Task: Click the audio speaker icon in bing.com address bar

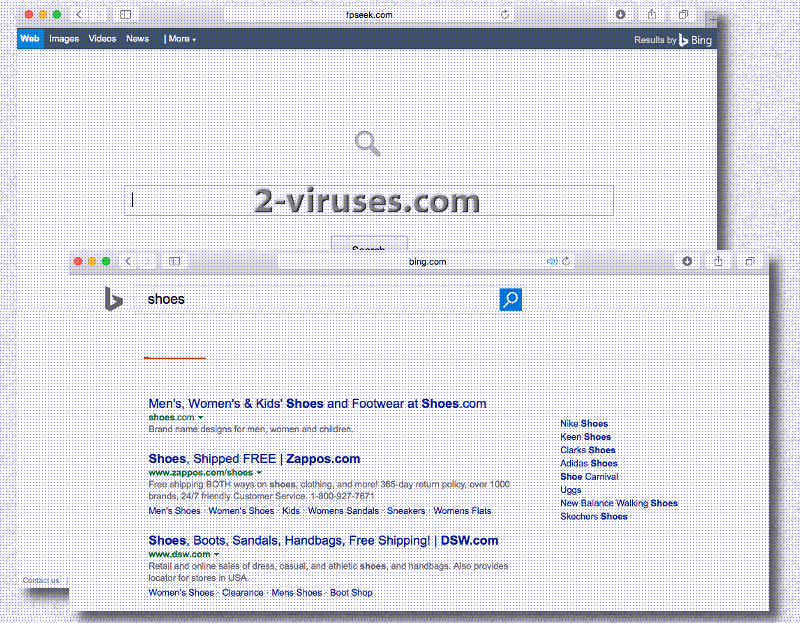Action: [552, 261]
